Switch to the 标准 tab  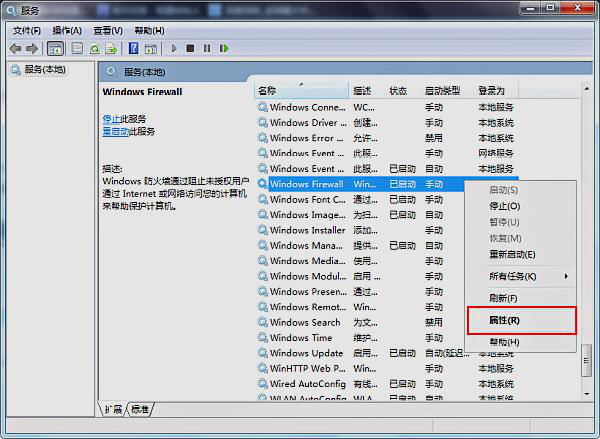140,410
